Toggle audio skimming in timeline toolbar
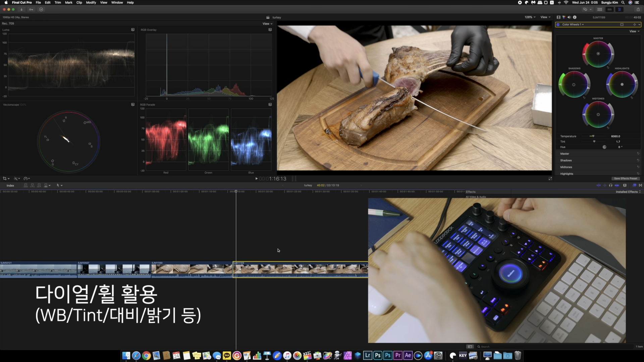644x362 pixels. point(604,185)
